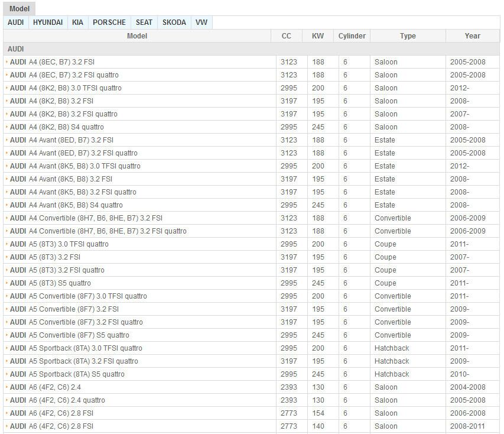Click the Type column header
The image size is (504, 434).
[x=408, y=36]
